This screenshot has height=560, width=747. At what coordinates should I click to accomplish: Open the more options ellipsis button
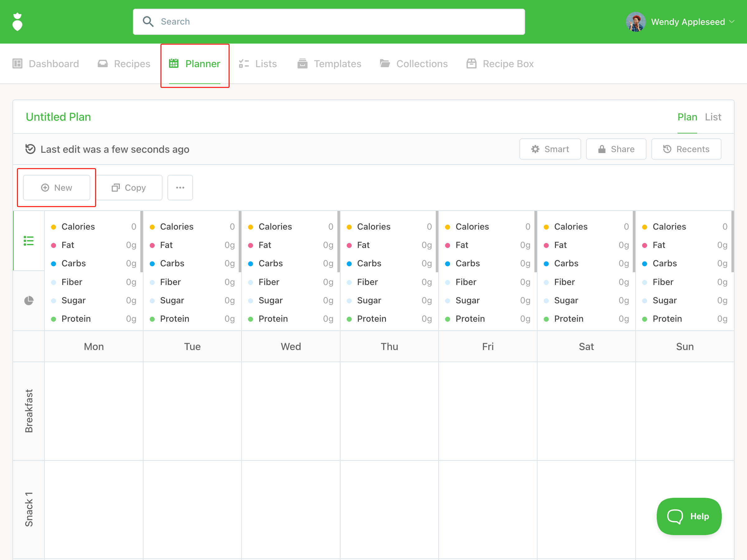coord(180,187)
